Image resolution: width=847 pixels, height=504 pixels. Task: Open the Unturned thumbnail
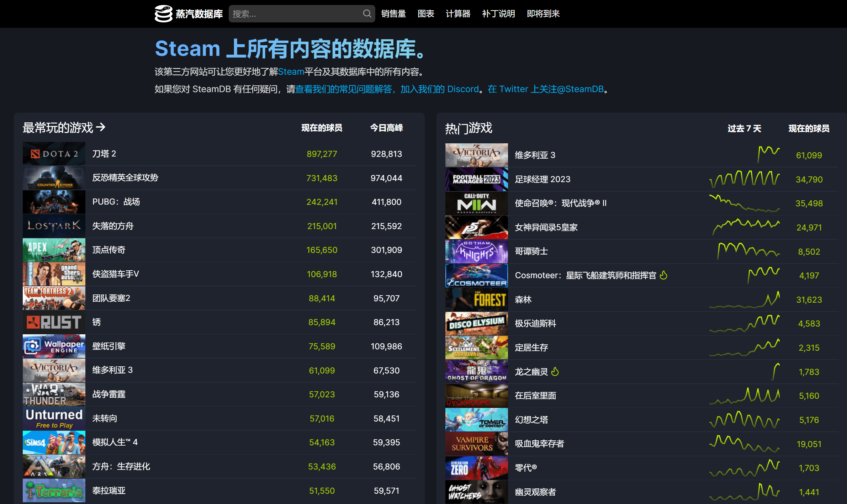click(54, 418)
